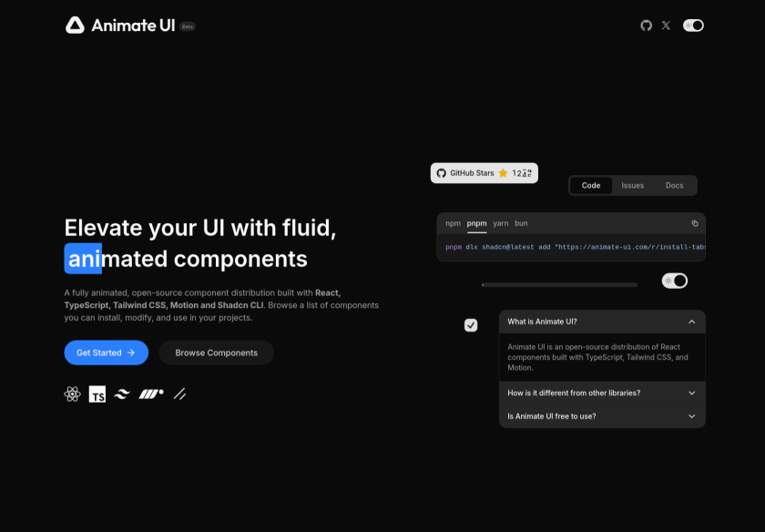Image resolution: width=765 pixels, height=532 pixels.
Task: Click the shadcn slash icon
Action: (x=180, y=394)
